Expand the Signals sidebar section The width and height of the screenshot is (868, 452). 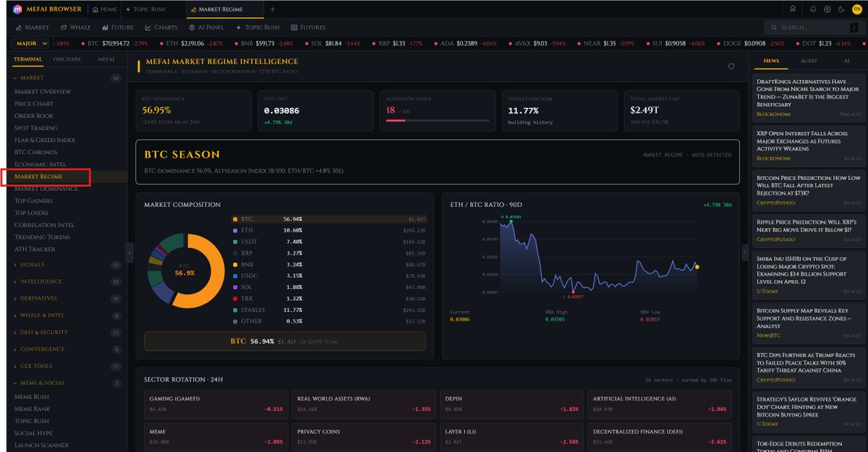[66, 265]
